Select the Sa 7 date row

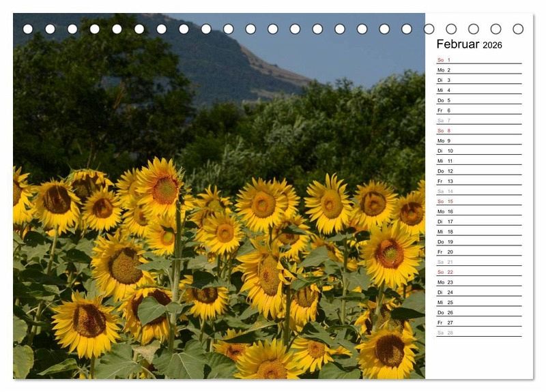(x=478, y=121)
